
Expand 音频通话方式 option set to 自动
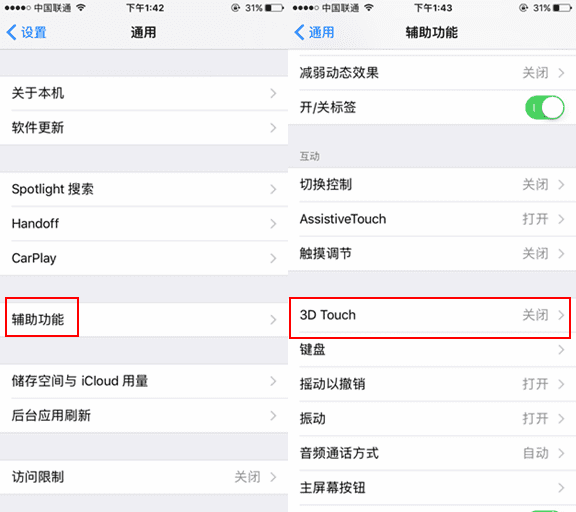click(x=432, y=453)
